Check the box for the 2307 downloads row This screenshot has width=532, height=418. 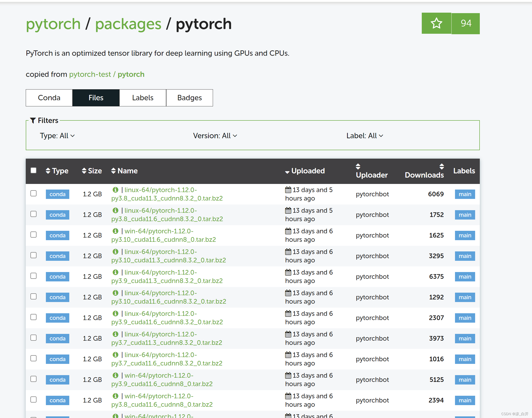(33, 317)
